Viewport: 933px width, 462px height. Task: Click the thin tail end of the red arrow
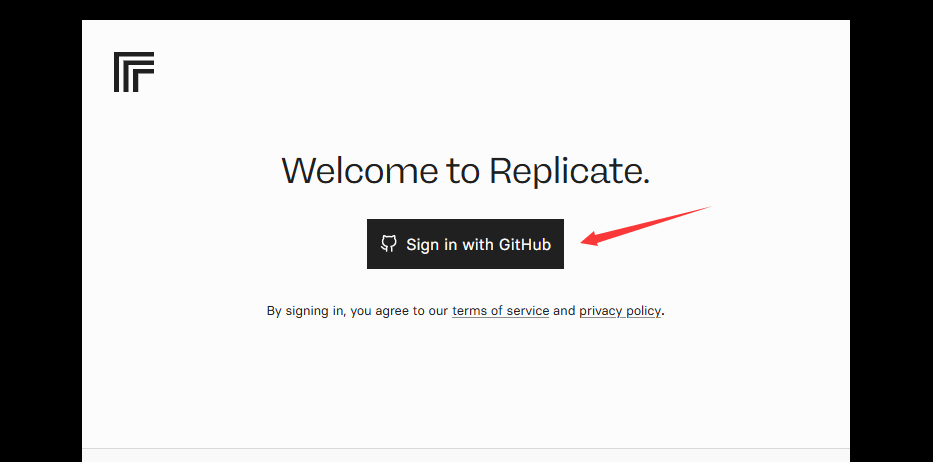(x=708, y=208)
